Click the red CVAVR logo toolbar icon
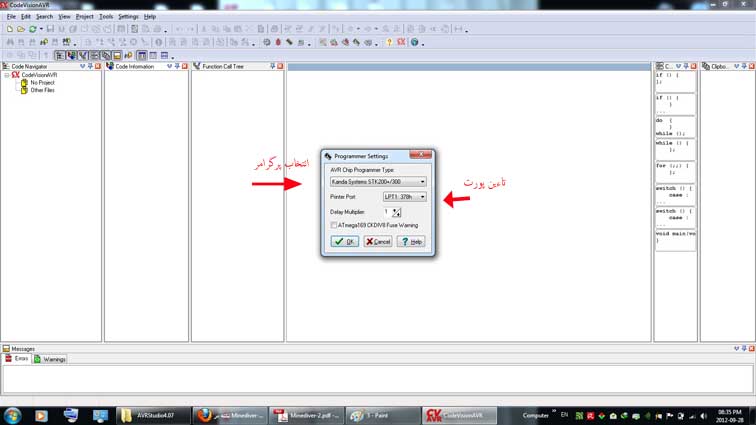Screen dimensions: 756x425 point(401,42)
